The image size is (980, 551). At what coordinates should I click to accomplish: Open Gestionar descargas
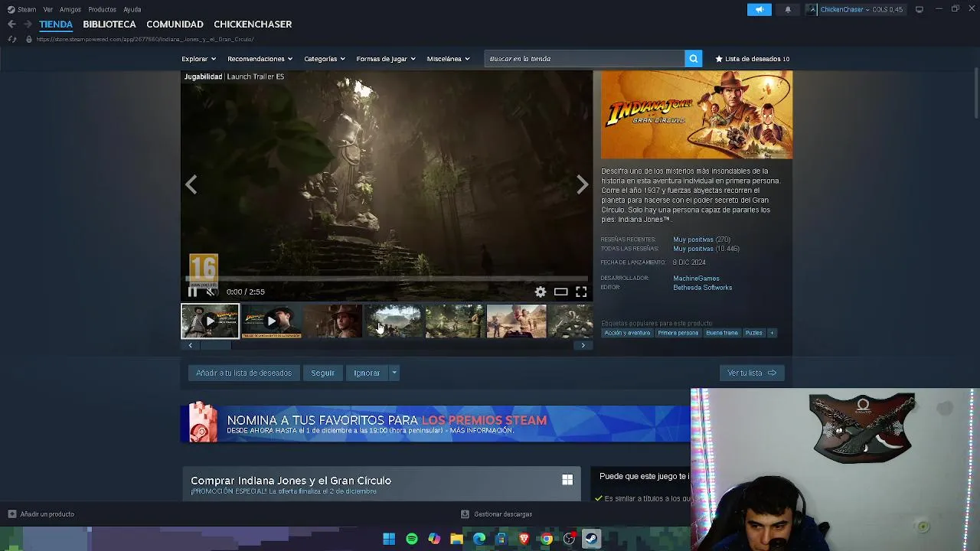point(497,514)
